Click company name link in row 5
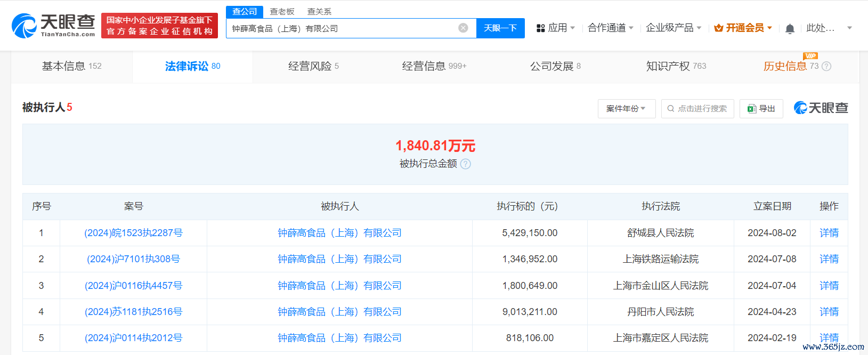This screenshot has width=868, height=355. tap(339, 338)
